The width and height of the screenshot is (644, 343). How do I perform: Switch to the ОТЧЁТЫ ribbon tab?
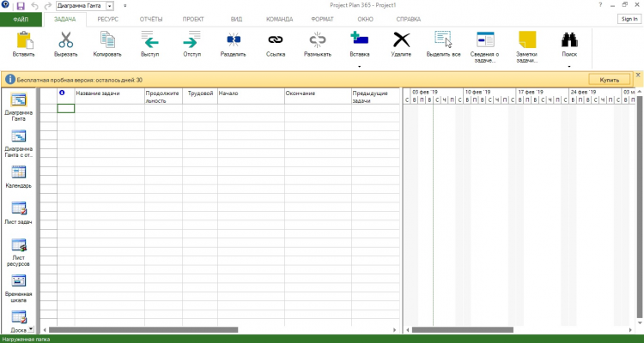[x=151, y=19]
